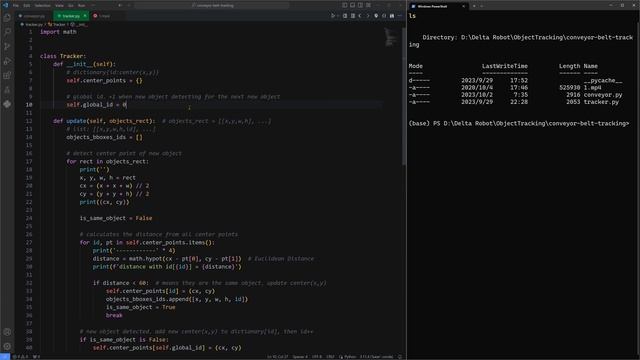This screenshot has height=360, width=640.
Task: Open the run button dropdown arrow
Action: [338, 16]
